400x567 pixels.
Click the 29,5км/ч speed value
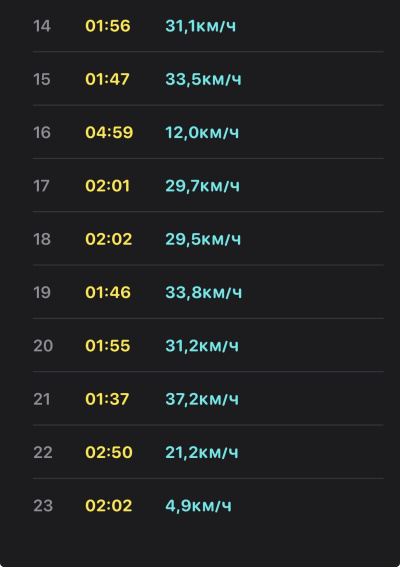(203, 239)
